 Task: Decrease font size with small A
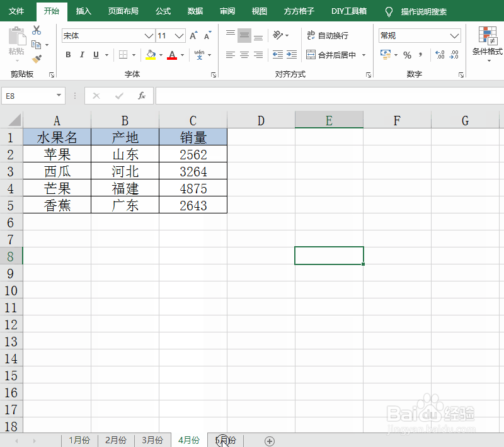point(208,36)
